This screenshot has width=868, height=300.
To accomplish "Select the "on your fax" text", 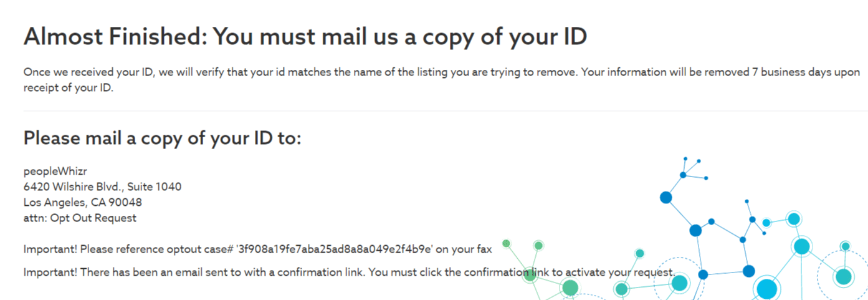I will click(x=464, y=249).
